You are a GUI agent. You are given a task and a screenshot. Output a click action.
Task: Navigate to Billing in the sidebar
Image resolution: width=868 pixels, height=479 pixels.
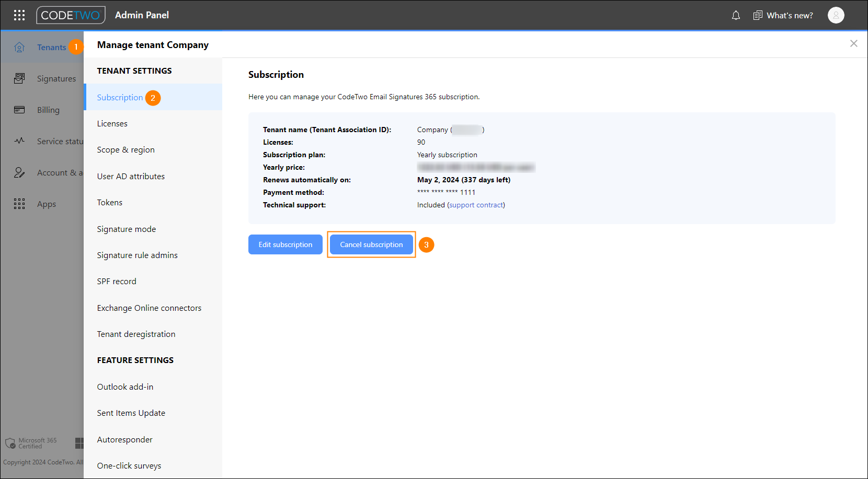[48, 110]
